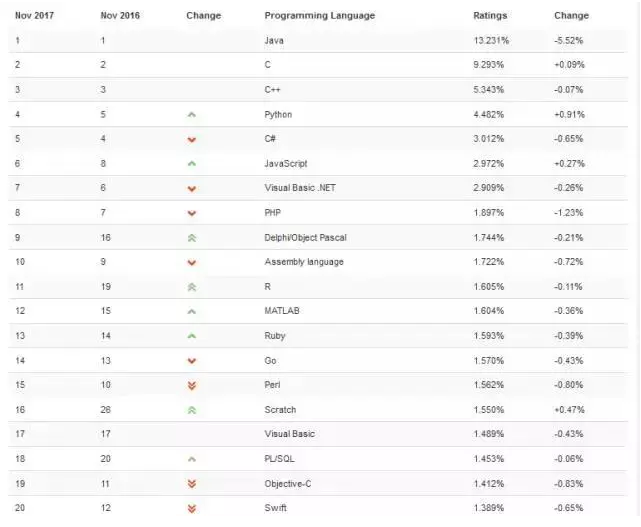Click the double red down arrow beside Perl
The width and height of the screenshot is (641, 527).
(191, 386)
